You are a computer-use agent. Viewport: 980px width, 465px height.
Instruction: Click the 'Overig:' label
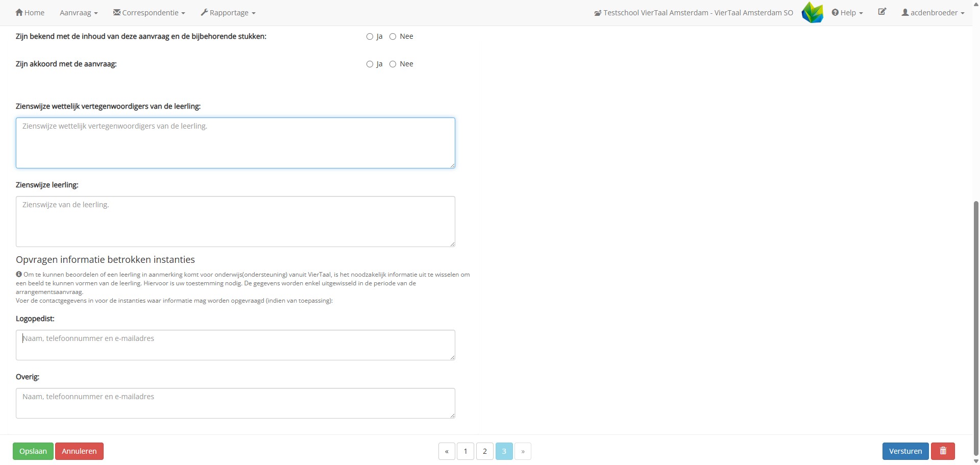click(28, 377)
